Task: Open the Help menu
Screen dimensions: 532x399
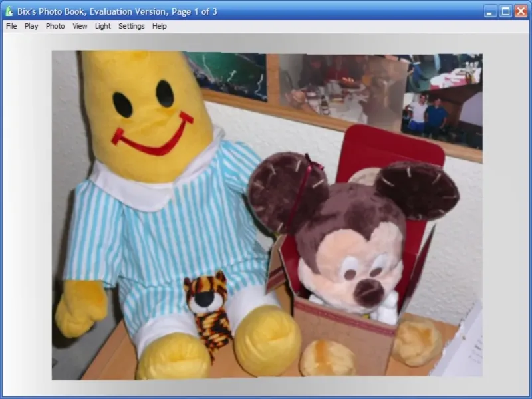Action: pyautogui.click(x=159, y=26)
